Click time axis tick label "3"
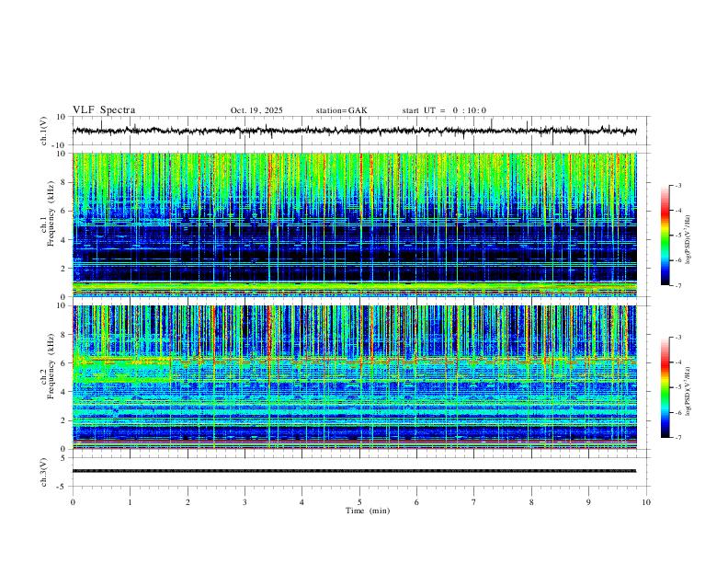The width and height of the screenshot is (728, 563). click(x=245, y=502)
